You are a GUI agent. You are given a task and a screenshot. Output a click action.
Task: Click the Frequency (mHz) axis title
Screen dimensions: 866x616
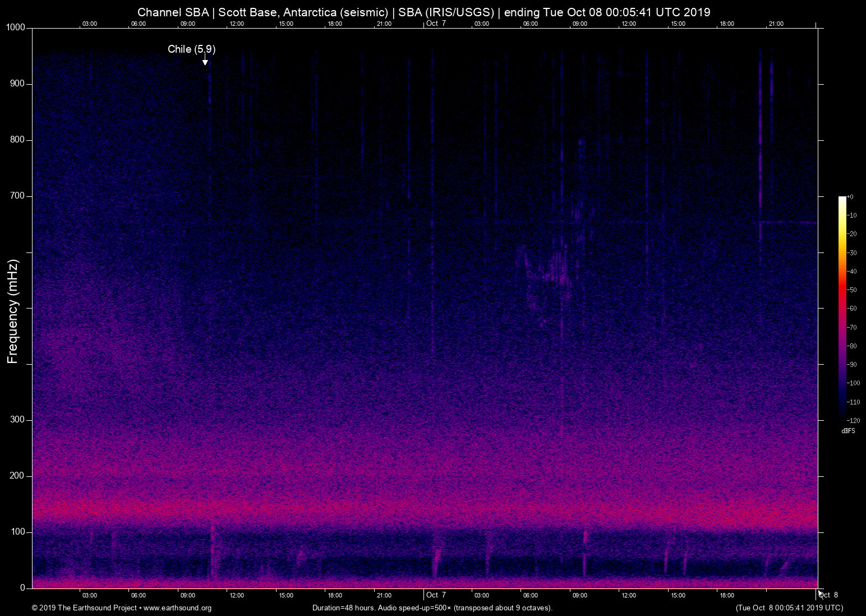coord(13,311)
